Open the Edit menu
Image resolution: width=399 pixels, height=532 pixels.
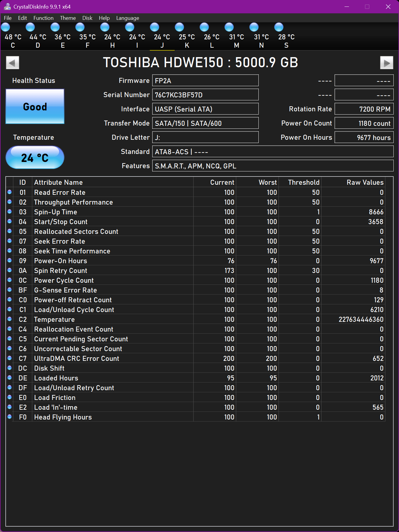coord(22,18)
